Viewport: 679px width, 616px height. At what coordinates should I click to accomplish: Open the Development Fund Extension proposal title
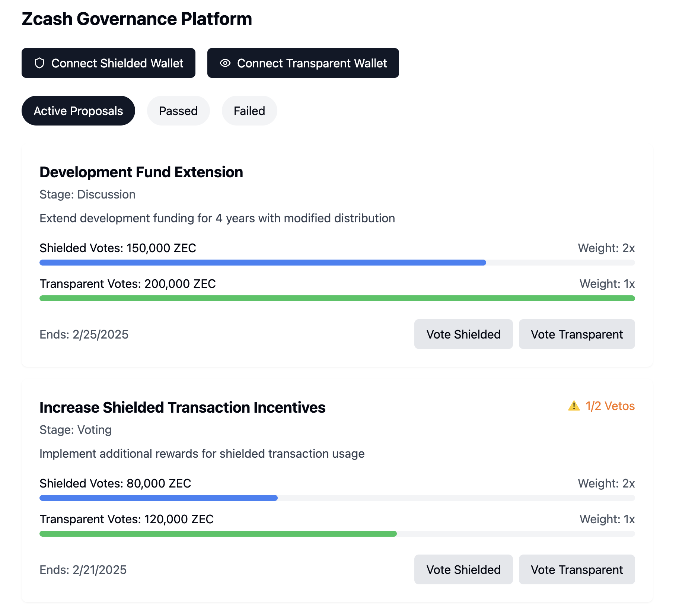coord(141,172)
